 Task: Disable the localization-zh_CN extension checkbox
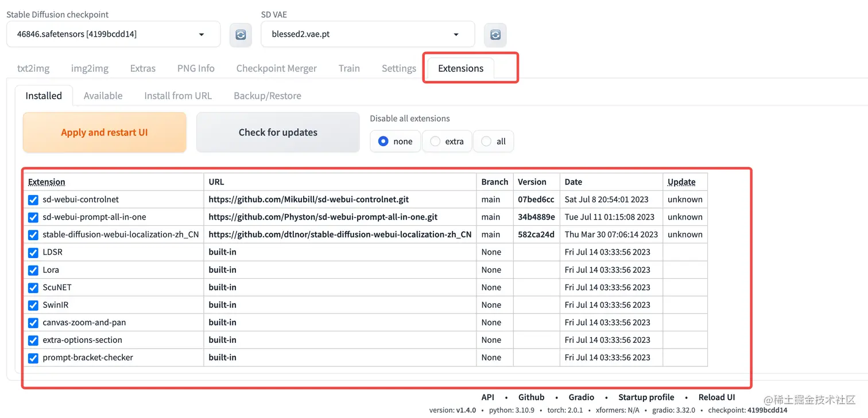pos(33,235)
